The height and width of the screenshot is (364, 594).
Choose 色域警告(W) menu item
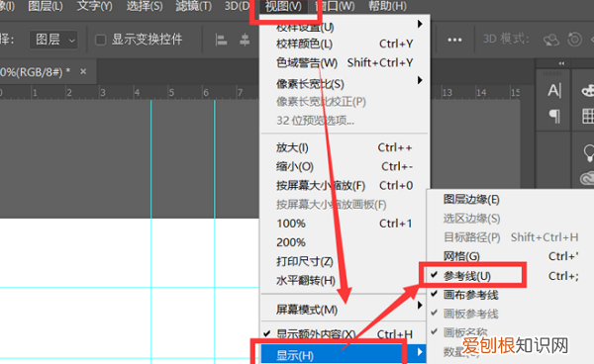click(x=345, y=63)
